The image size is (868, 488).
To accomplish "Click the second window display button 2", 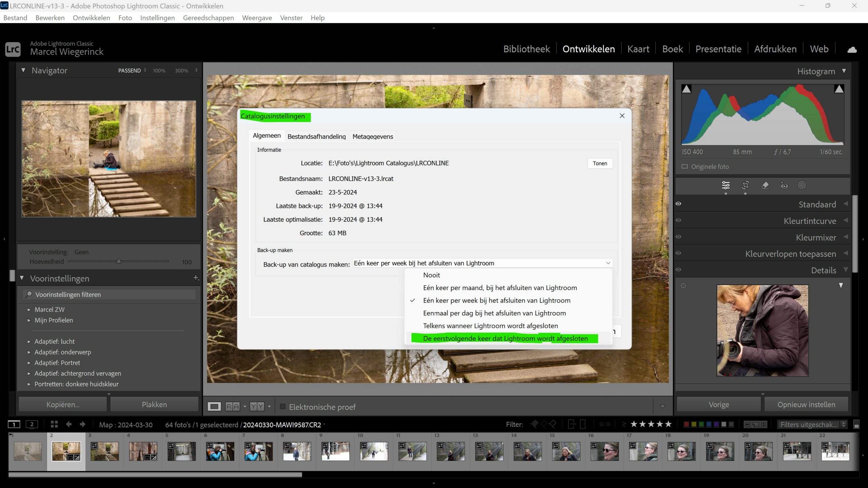I will [x=32, y=424].
